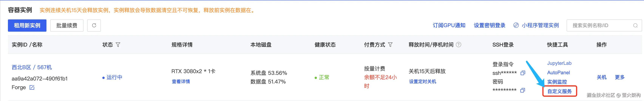Click the search magnifier icon
The width and height of the screenshot is (644, 101).
[635, 25]
